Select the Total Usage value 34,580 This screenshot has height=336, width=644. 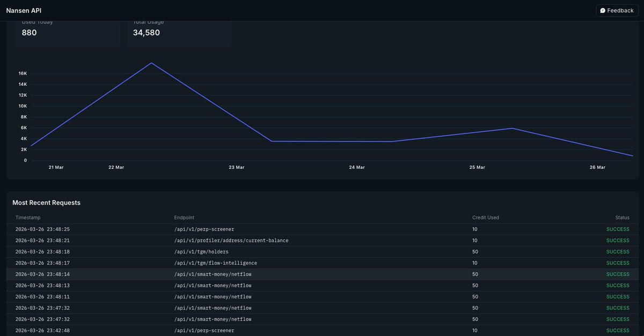pyautogui.click(x=147, y=33)
